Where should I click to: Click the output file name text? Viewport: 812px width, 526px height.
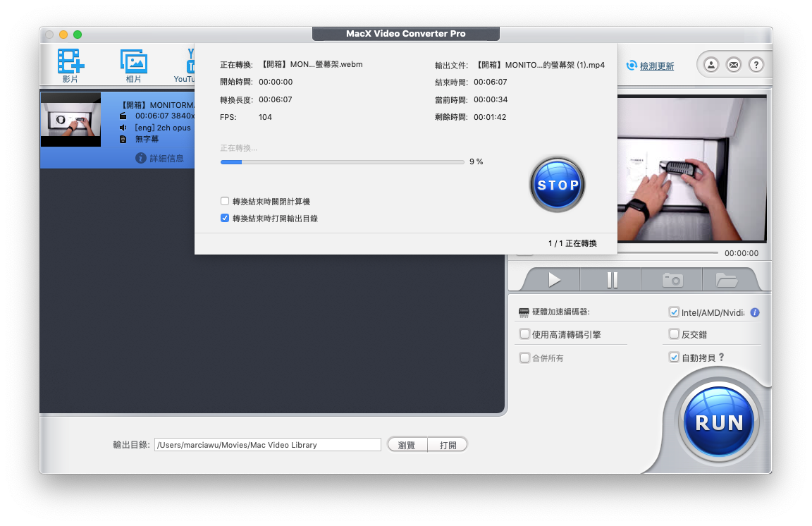(x=540, y=65)
